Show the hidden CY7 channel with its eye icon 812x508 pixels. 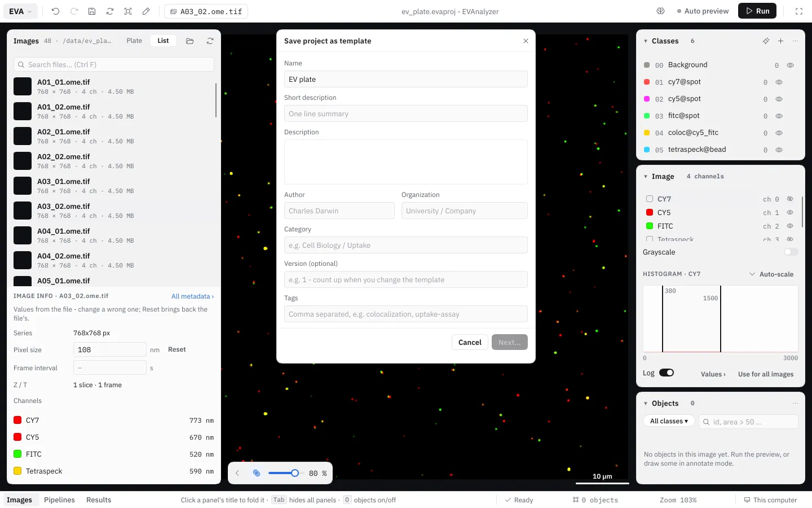tap(790, 199)
